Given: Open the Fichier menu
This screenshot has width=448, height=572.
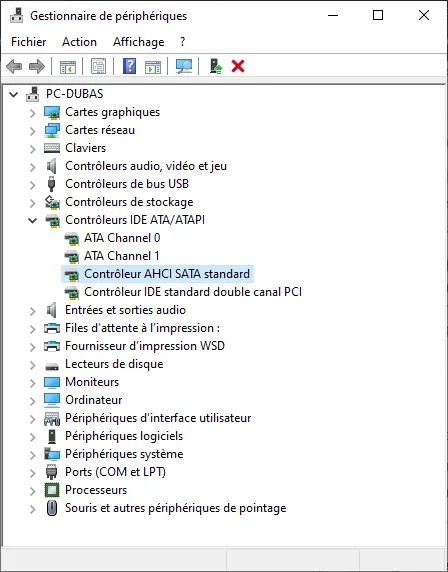Looking at the screenshot, I should click(x=29, y=42).
